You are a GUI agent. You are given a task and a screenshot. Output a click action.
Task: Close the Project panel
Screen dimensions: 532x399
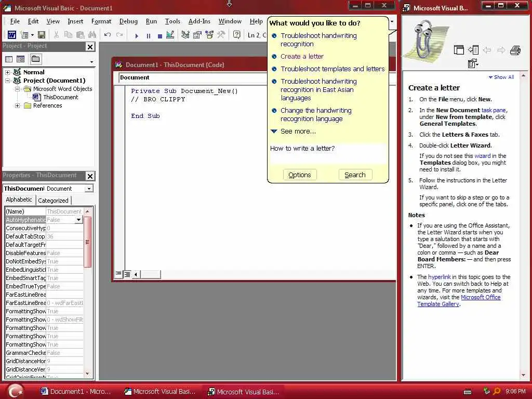(90, 47)
